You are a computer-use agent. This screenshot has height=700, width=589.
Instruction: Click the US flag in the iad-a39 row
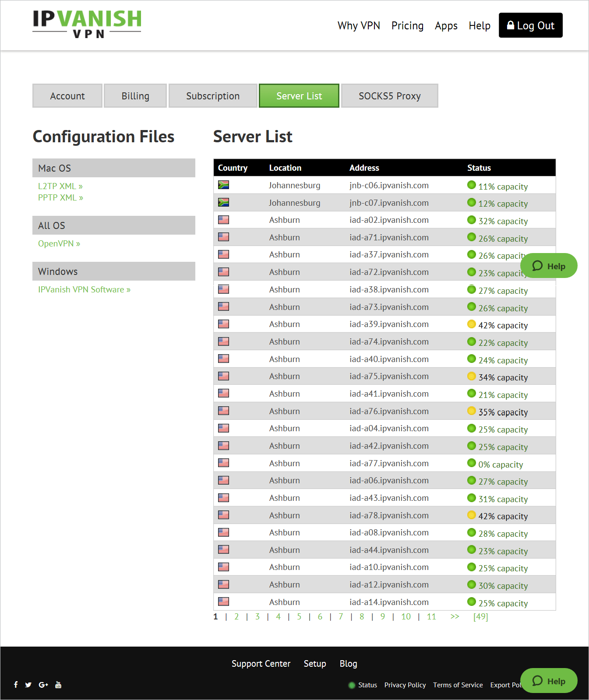(x=223, y=324)
